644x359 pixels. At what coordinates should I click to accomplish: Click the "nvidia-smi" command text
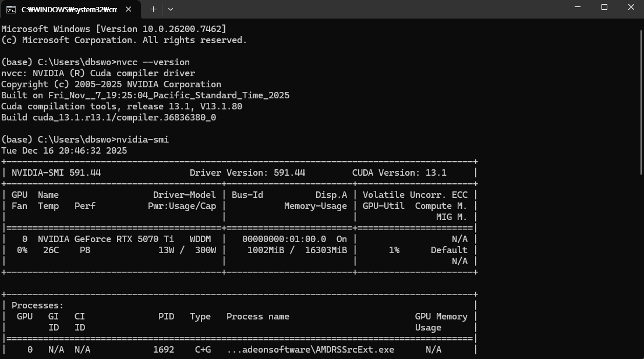pyautogui.click(x=142, y=140)
